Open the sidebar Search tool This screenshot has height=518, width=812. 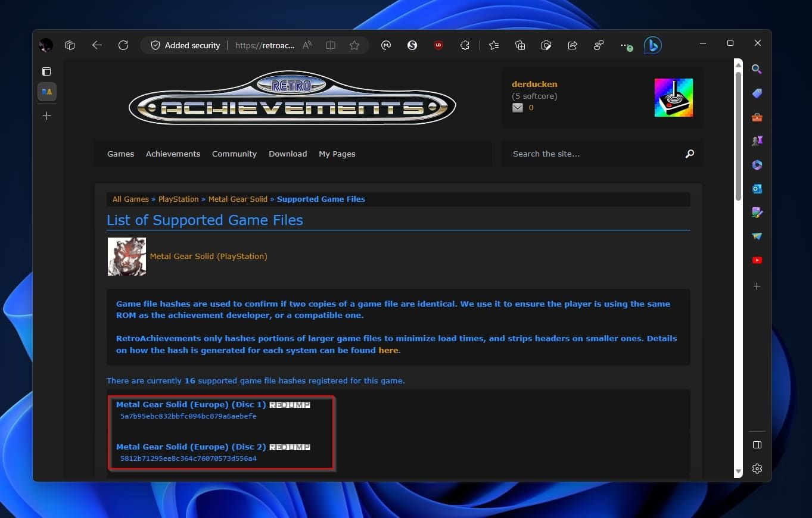pos(757,69)
